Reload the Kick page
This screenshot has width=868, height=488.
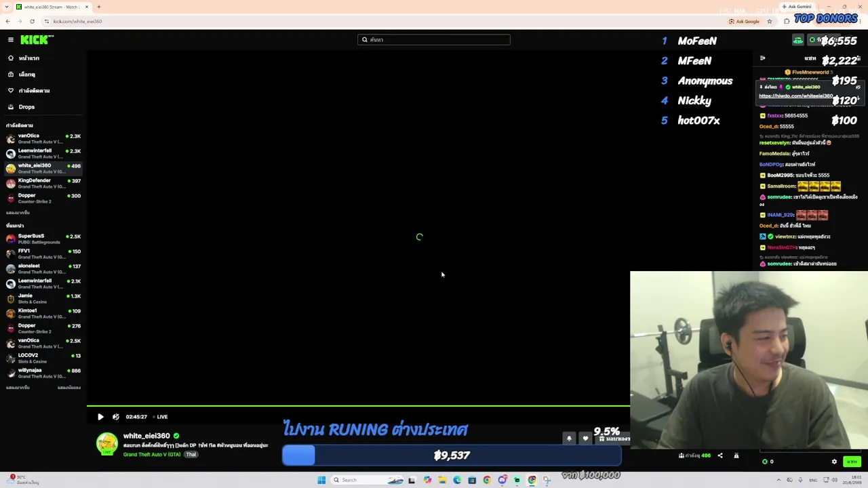(32, 21)
